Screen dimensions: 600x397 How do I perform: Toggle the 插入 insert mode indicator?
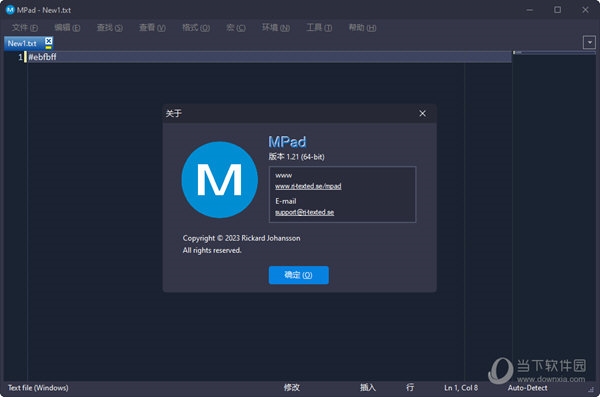(368, 388)
